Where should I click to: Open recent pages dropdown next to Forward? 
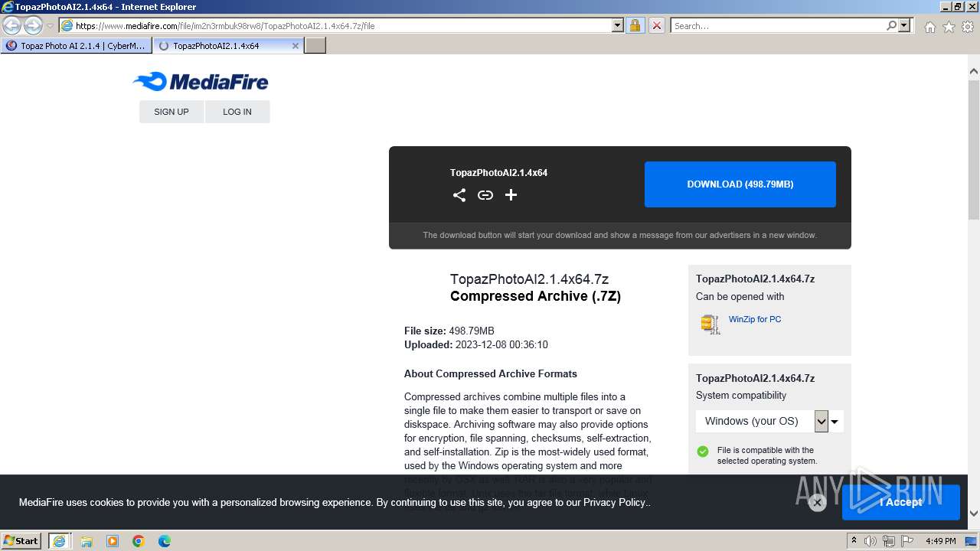coord(50,26)
